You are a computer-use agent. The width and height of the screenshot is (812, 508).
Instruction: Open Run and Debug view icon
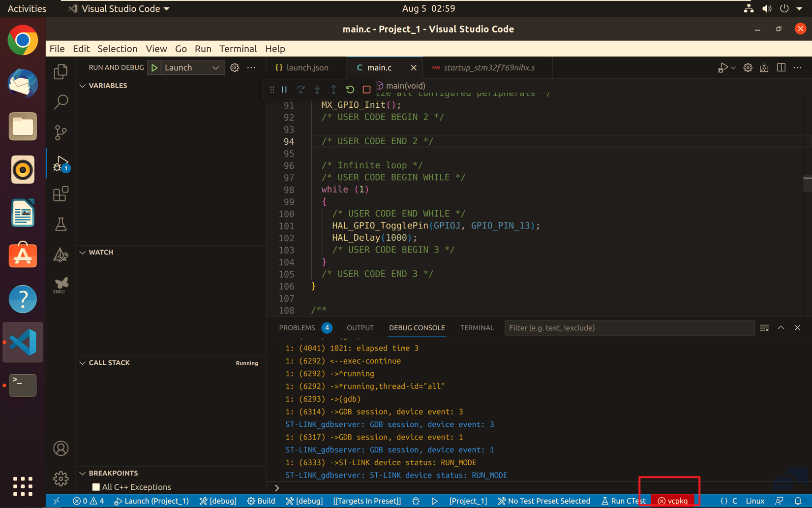(x=60, y=163)
